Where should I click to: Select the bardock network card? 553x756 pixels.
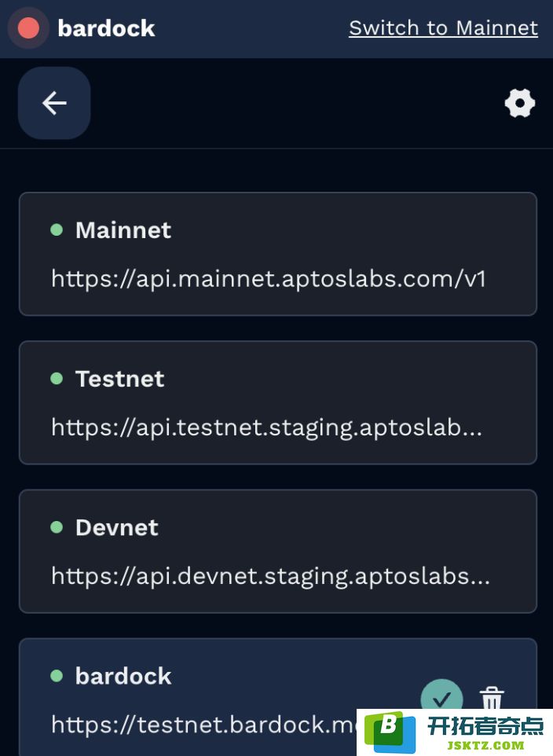278,697
